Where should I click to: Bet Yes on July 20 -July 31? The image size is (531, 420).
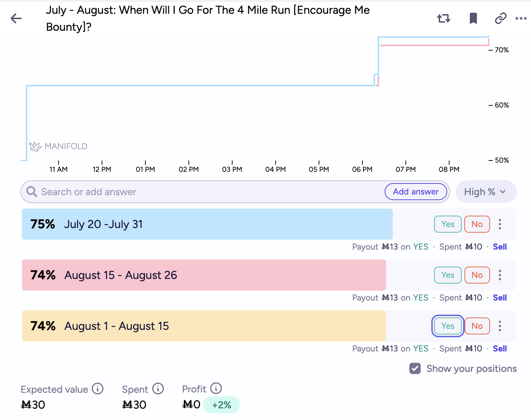(448, 224)
